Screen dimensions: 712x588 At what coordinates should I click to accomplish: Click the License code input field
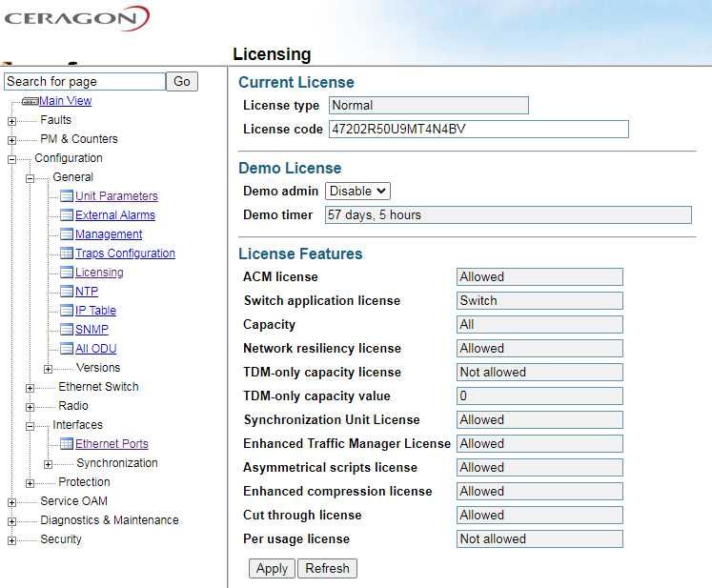pyautogui.click(x=479, y=130)
